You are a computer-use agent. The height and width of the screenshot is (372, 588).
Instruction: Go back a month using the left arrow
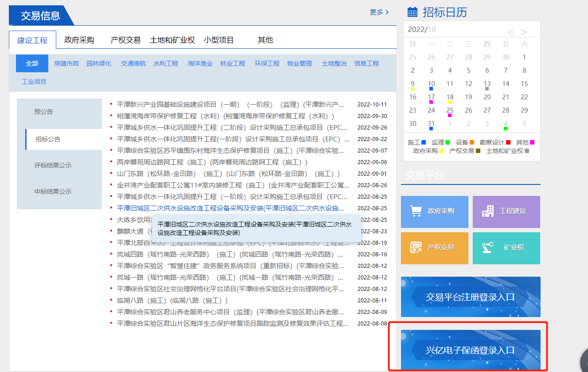(x=510, y=32)
